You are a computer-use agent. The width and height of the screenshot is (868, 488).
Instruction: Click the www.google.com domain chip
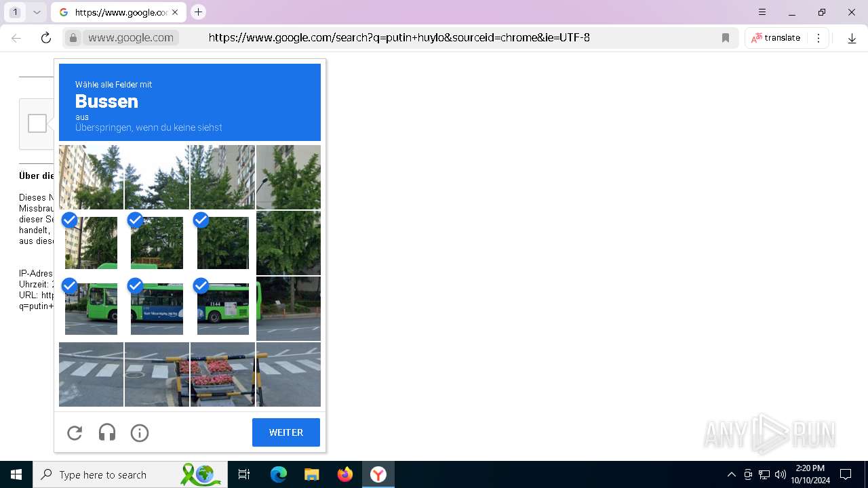coord(131,38)
